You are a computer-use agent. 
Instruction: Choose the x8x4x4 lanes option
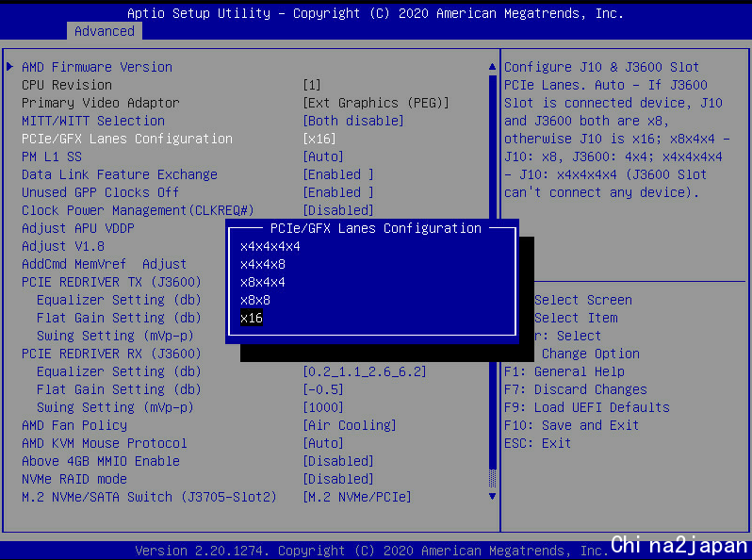point(263,282)
